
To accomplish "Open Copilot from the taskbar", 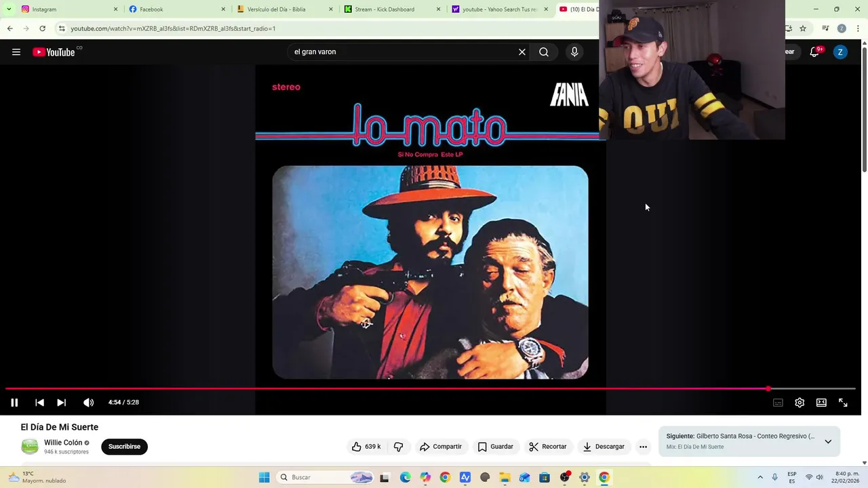I will tap(425, 477).
